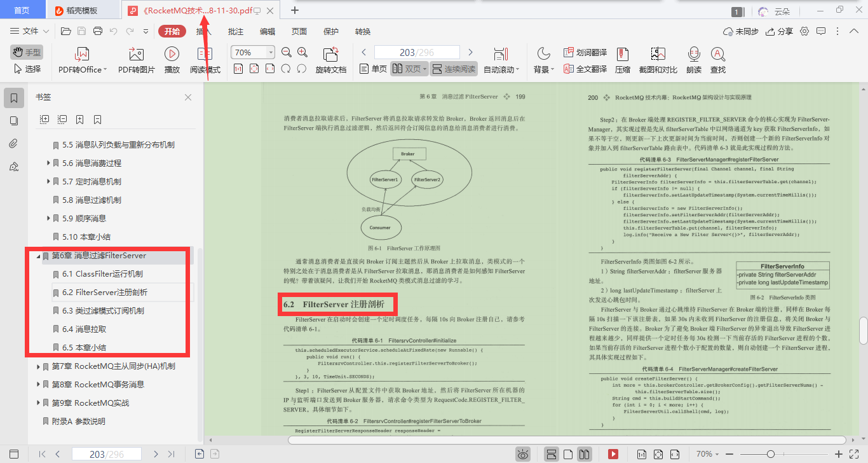
Task: Go to bookmark 6.4 消息拉取
Action: [x=84, y=329]
